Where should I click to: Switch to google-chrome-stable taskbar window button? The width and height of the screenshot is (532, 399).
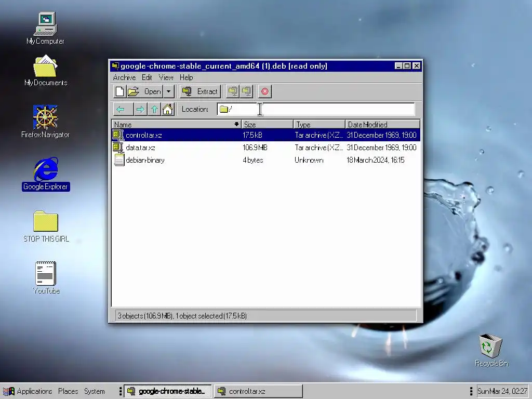(168, 391)
